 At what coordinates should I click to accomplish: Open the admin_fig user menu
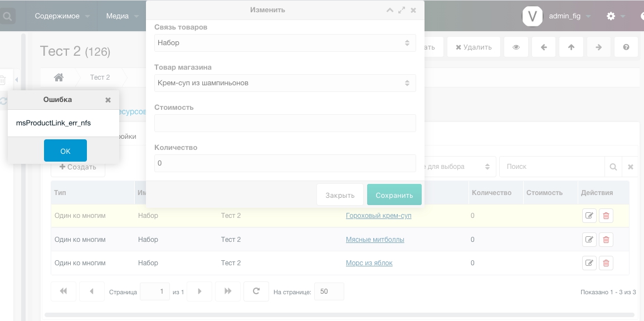pyautogui.click(x=564, y=16)
